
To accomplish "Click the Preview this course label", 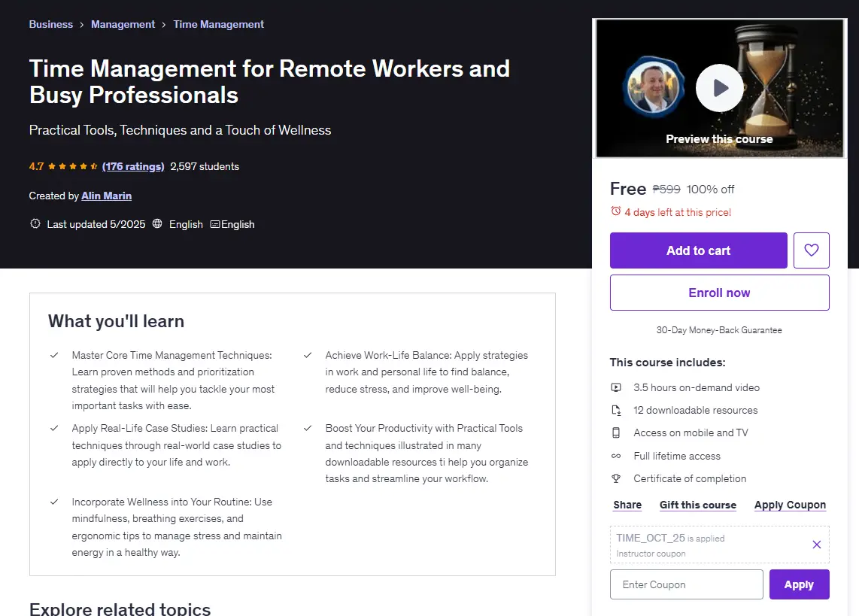I will [x=719, y=139].
